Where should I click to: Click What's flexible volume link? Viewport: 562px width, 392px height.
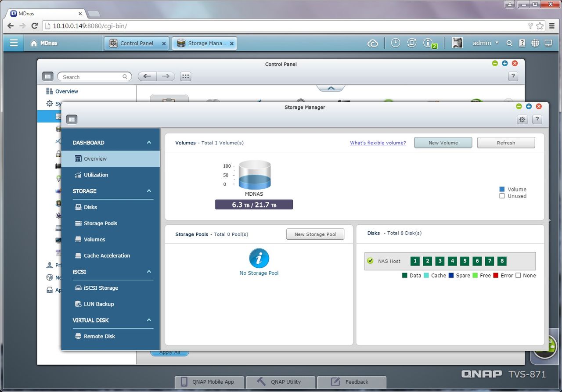click(x=378, y=143)
